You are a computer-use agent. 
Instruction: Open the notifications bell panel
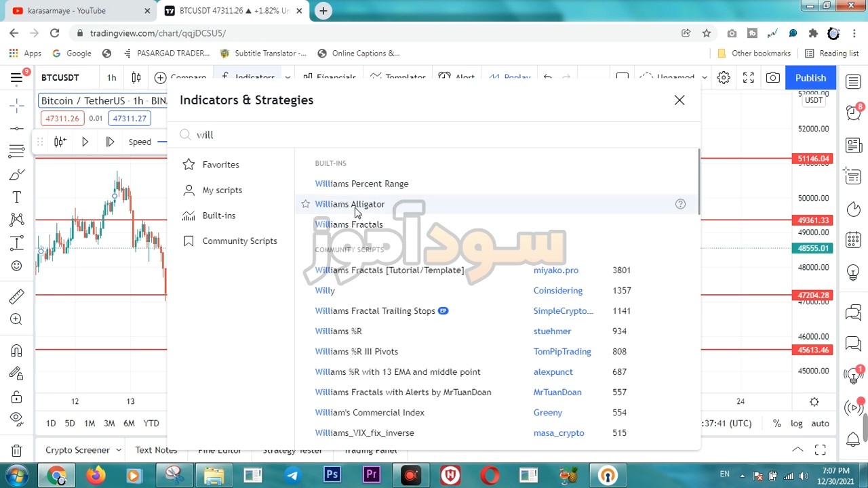(853, 440)
